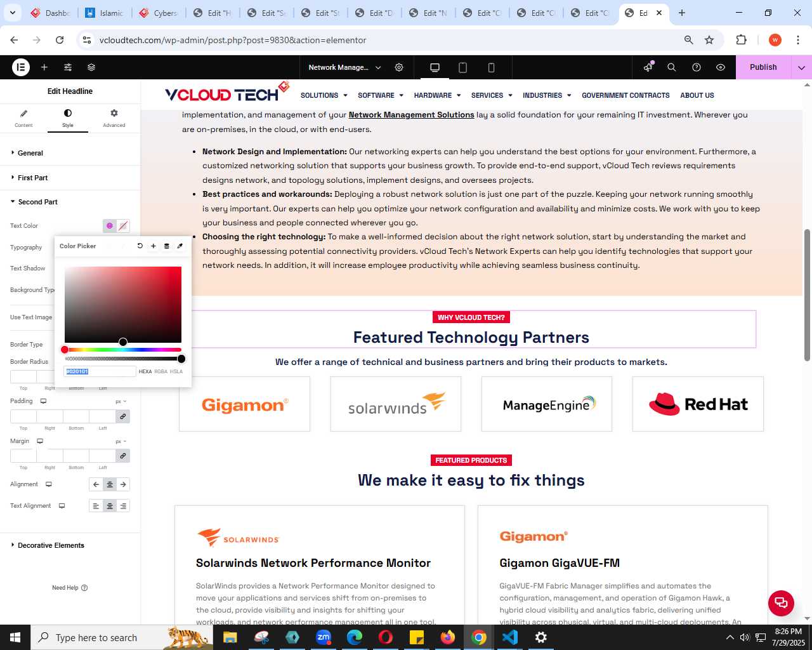Set Alignment to left arrow
Viewport: 812px width, 650px height.
click(96, 484)
